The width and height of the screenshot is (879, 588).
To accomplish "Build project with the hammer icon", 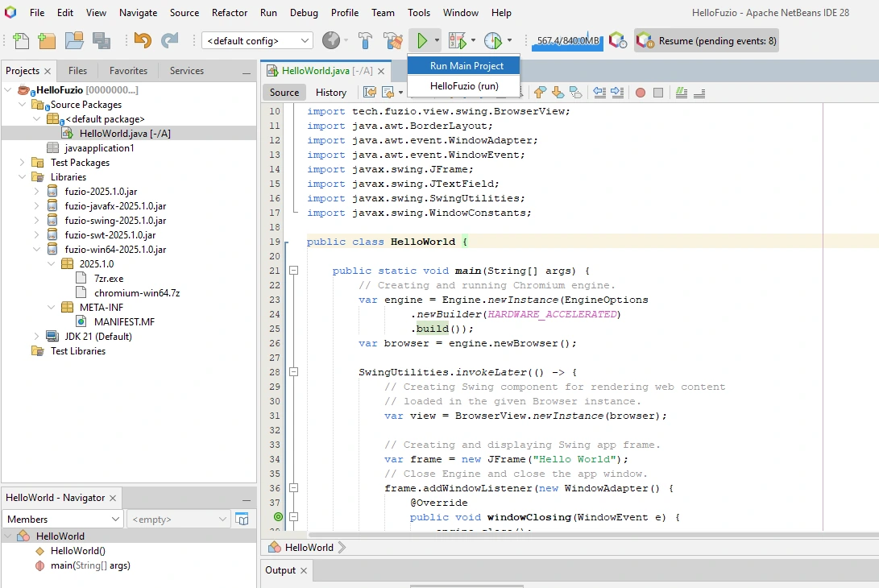I will (x=365, y=40).
